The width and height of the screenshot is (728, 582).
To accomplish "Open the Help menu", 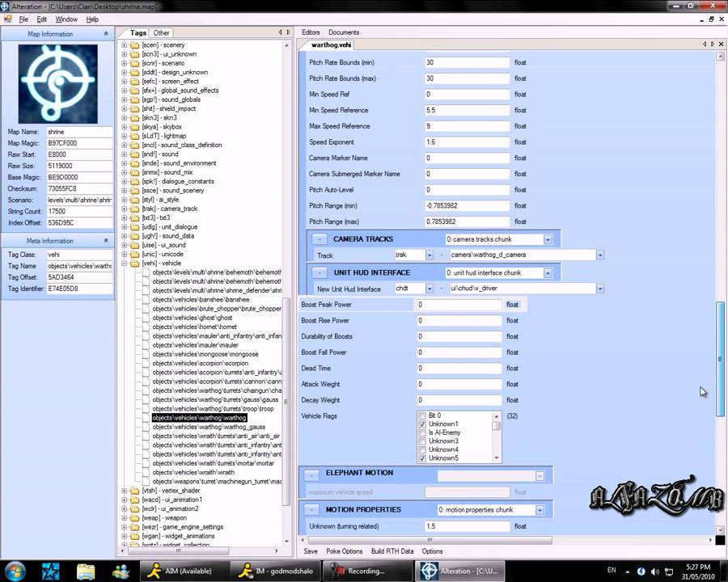I will (x=92, y=19).
